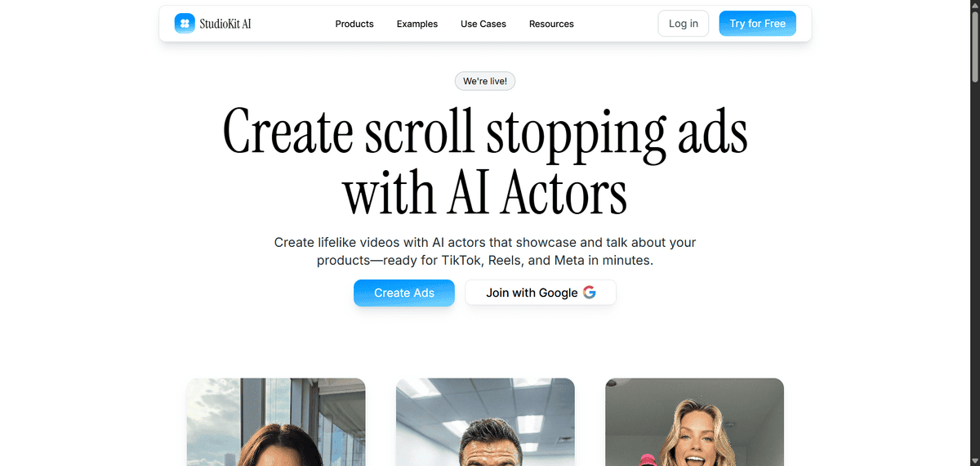Click the We're live! badge
The image size is (980, 466).
(x=485, y=81)
